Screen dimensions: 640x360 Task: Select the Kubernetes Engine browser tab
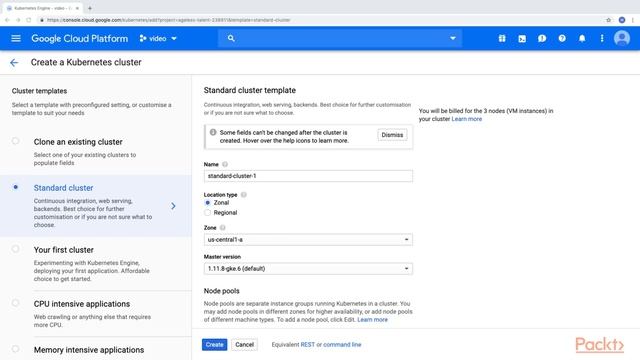point(42,8)
